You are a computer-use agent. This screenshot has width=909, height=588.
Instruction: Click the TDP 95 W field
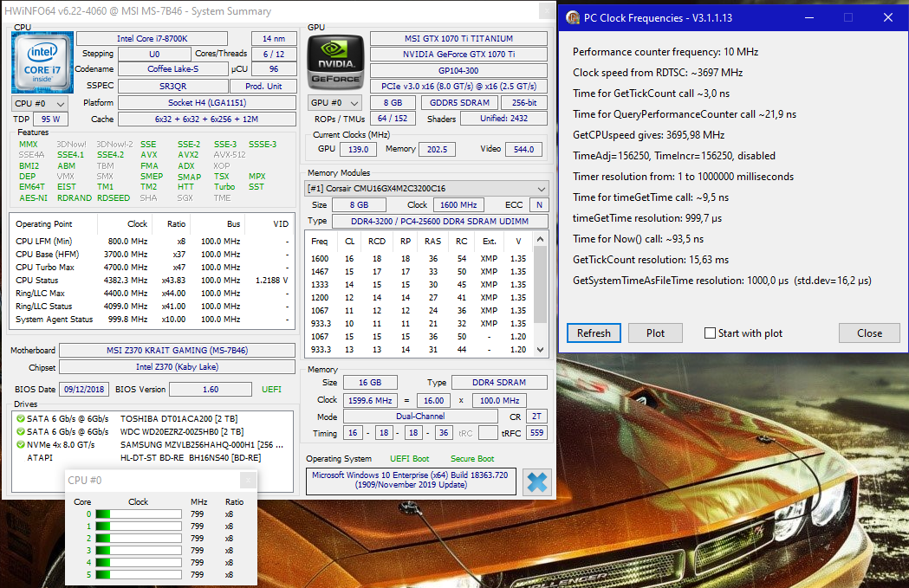coord(50,120)
